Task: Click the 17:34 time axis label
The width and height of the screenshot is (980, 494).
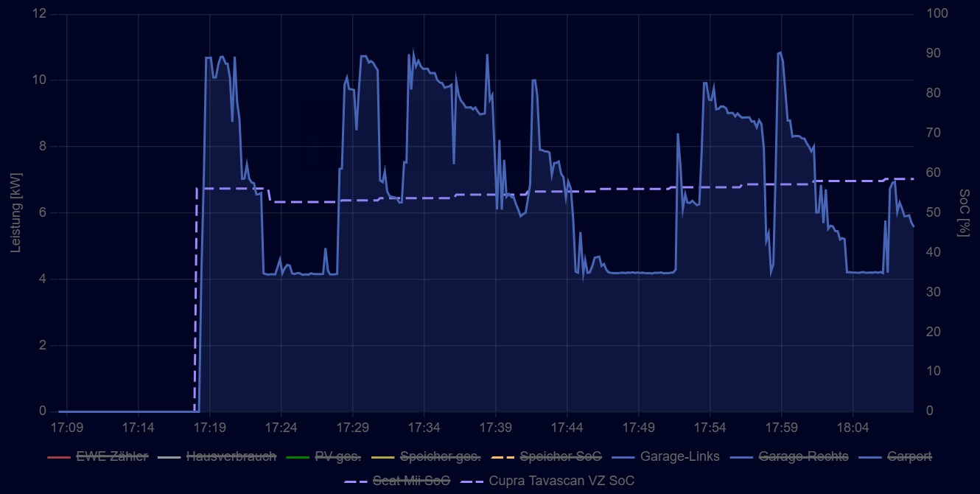Action: [x=424, y=428]
